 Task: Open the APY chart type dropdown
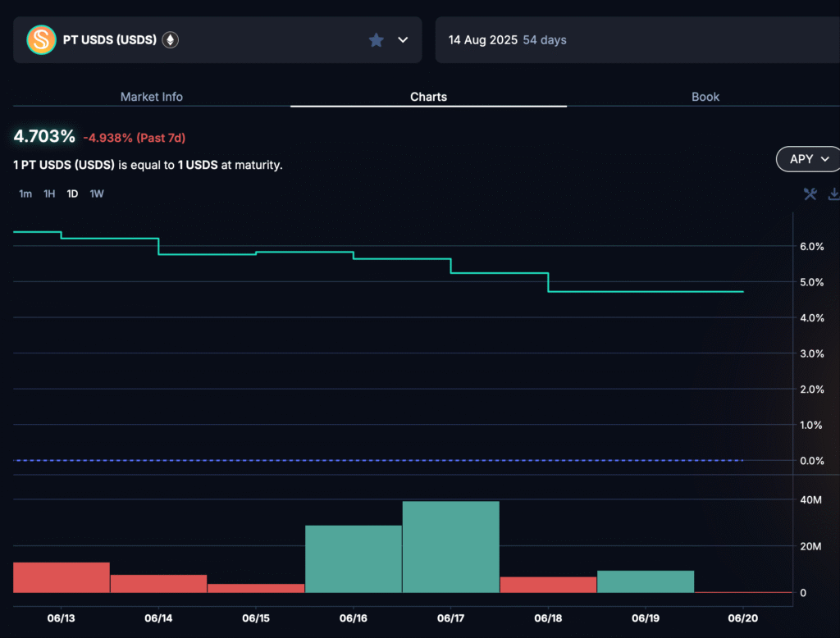[x=808, y=159]
